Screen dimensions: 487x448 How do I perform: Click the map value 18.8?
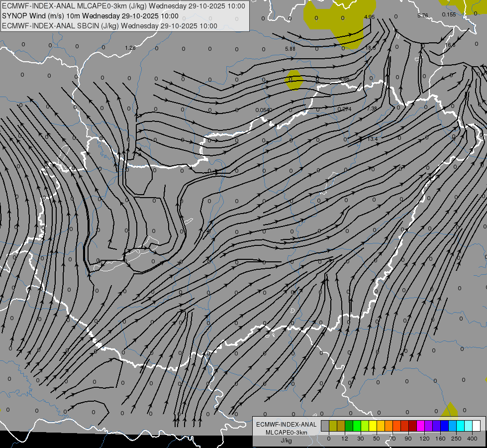click(x=371, y=48)
